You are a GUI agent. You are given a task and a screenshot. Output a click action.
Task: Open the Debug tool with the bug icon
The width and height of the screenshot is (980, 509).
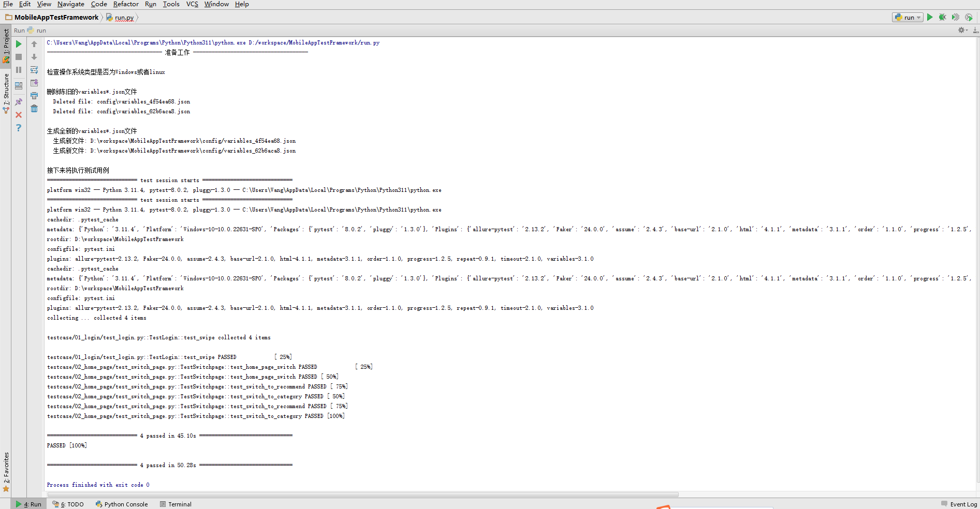click(942, 17)
